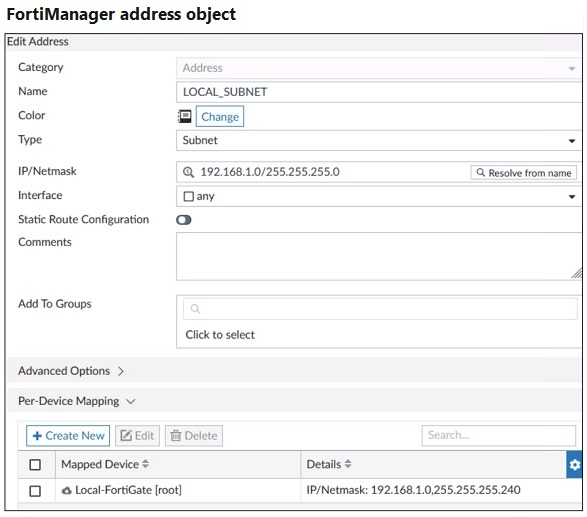Collapse the Per-Device Mapping section
The image size is (587, 517).
(76, 401)
